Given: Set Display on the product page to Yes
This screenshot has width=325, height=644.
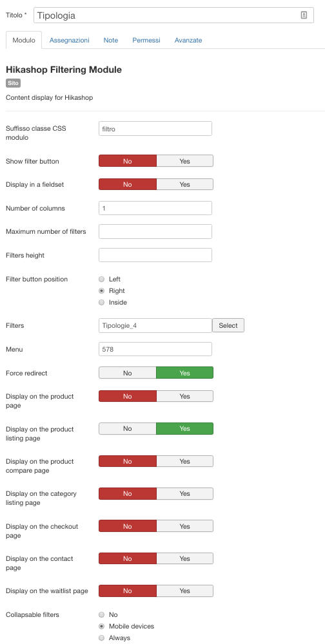Looking at the screenshot, I should pos(184,396).
